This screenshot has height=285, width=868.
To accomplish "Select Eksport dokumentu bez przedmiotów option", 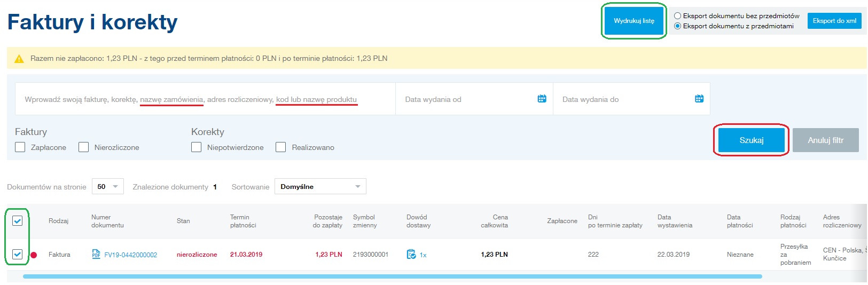I will 677,16.
